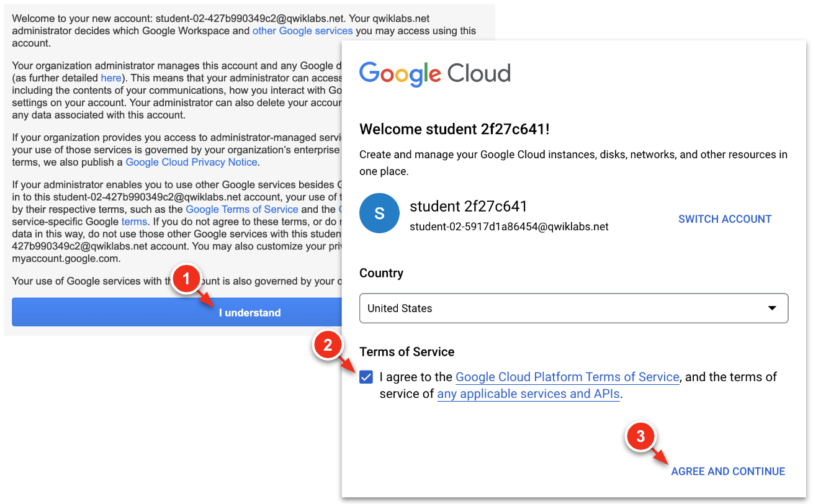Open the Country dropdown showing United States

coord(573,308)
